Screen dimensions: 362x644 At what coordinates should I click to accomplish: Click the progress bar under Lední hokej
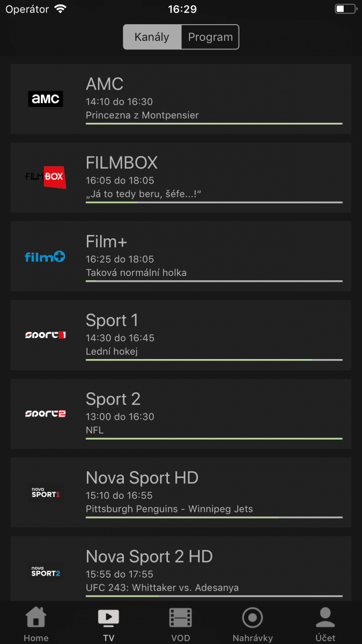213,359
